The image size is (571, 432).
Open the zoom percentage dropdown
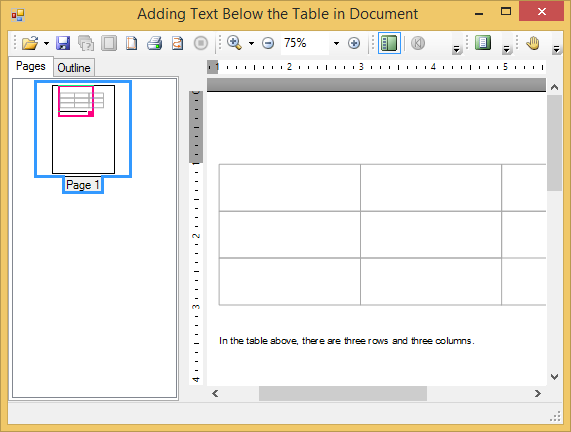336,43
